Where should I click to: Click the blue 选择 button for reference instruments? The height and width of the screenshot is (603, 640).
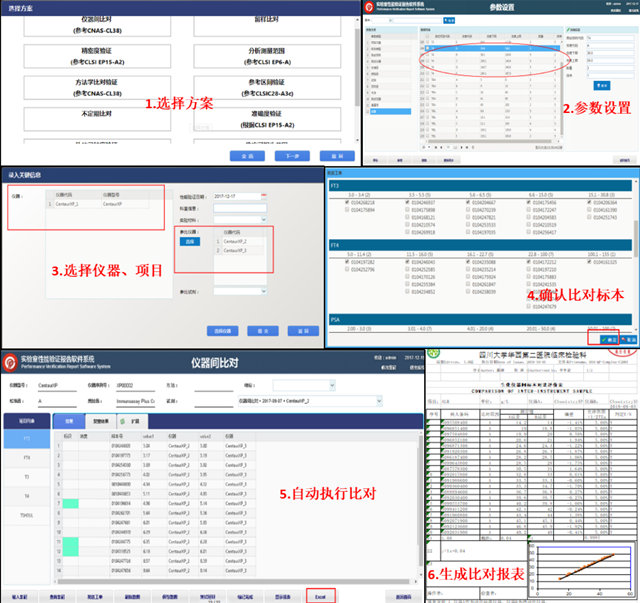click(190, 242)
